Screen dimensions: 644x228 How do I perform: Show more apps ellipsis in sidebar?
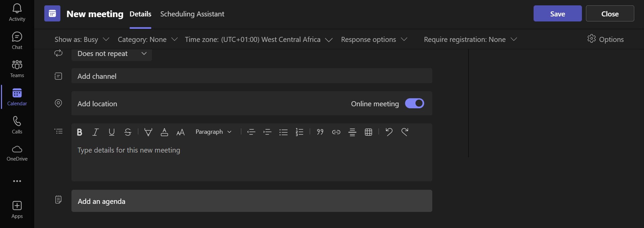[17, 181]
